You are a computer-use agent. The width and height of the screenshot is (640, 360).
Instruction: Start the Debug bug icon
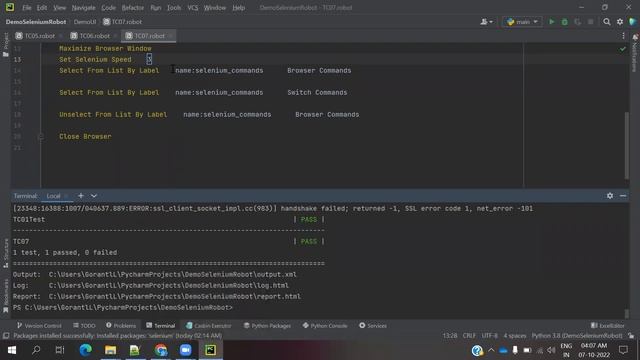point(564,22)
